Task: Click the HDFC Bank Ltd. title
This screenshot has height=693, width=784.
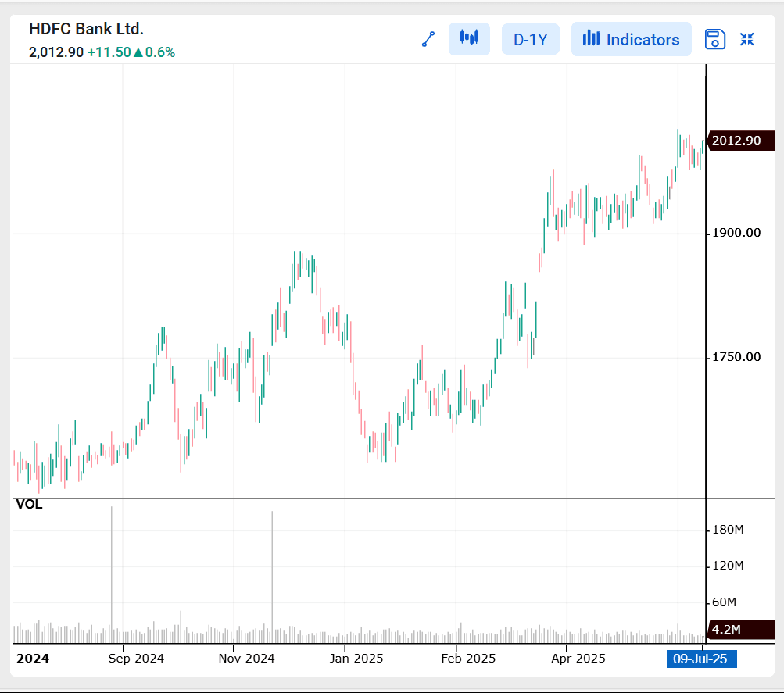Action: coord(86,29)
